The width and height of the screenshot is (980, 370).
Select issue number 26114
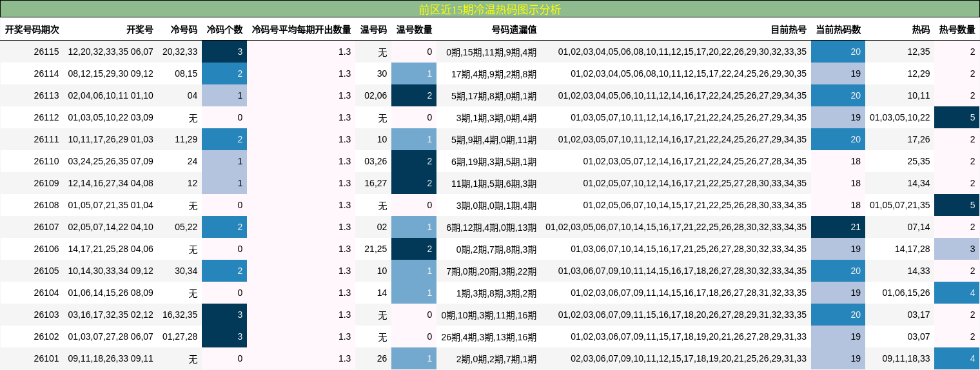[46, 73]
